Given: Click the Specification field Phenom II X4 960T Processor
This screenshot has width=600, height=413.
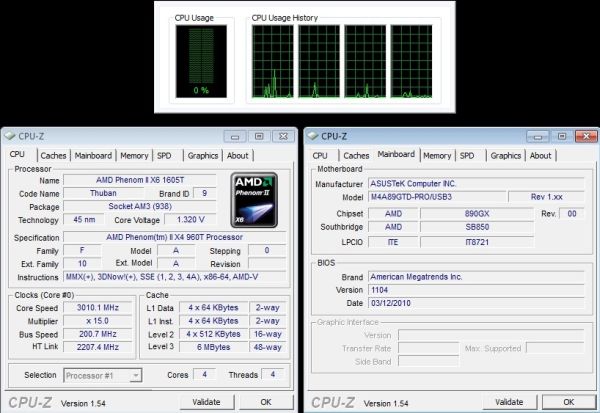Looking at the screenshot, I should click(174, 237).
